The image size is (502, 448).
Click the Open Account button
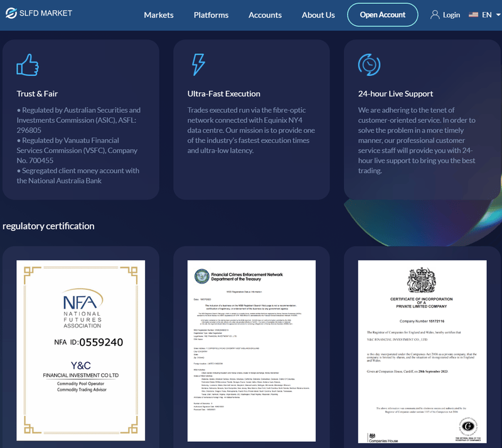(383, 14)
